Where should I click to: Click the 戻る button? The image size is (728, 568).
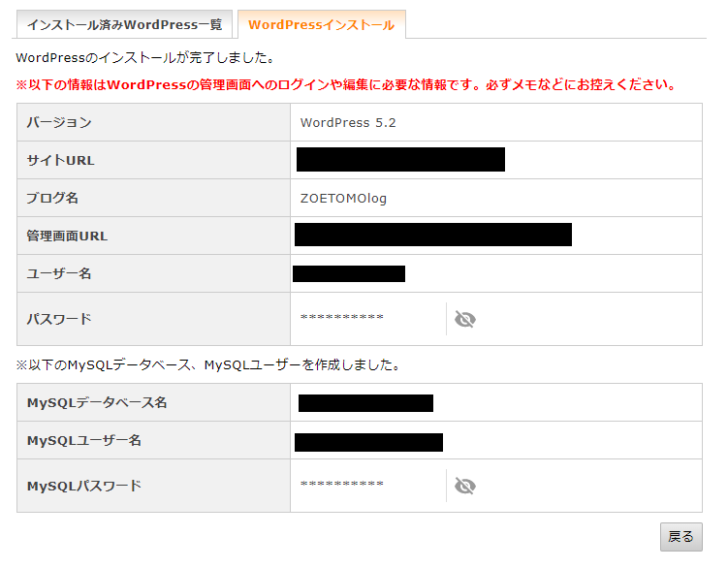pos(681,537)
